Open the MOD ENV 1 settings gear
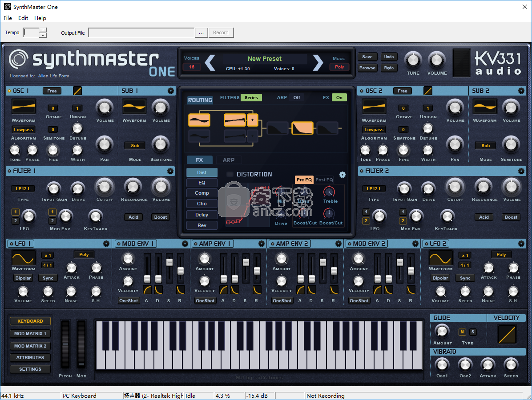 185,244
